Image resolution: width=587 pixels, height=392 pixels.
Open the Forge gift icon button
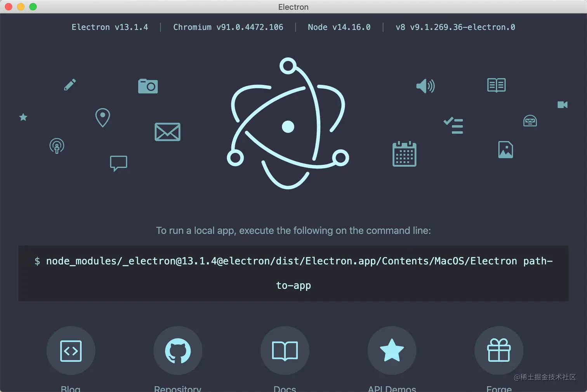tap(499, 351)
